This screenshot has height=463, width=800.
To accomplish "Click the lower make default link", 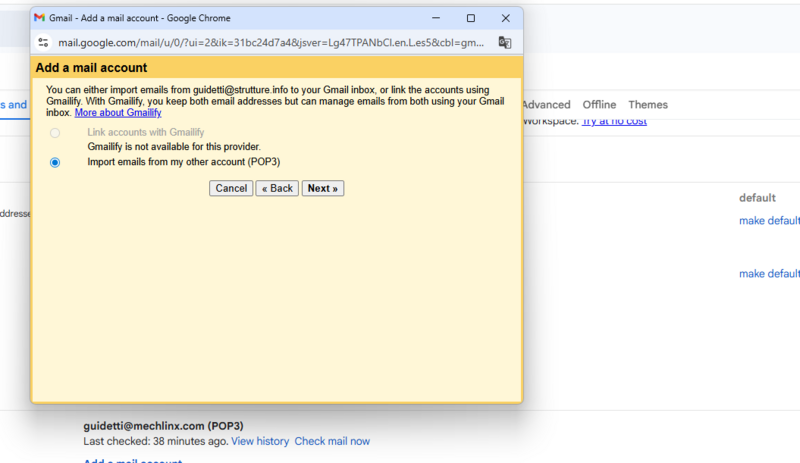I will (769, 274).
